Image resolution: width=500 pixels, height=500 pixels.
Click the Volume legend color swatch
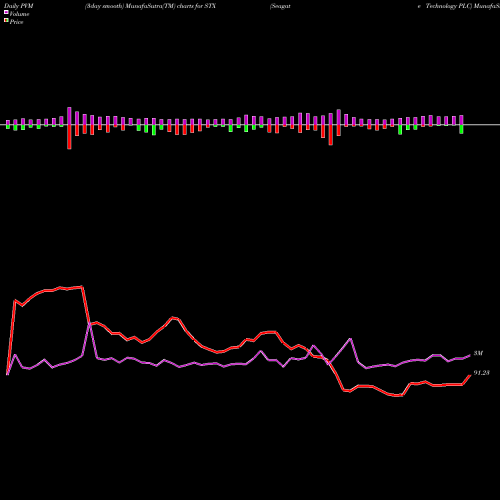(x=6, y=13)
